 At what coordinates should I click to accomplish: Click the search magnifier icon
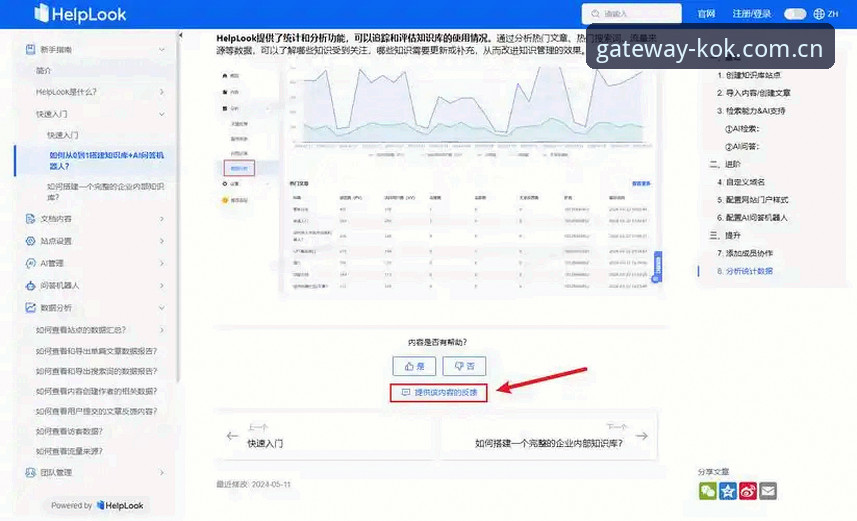pos(595,14)
